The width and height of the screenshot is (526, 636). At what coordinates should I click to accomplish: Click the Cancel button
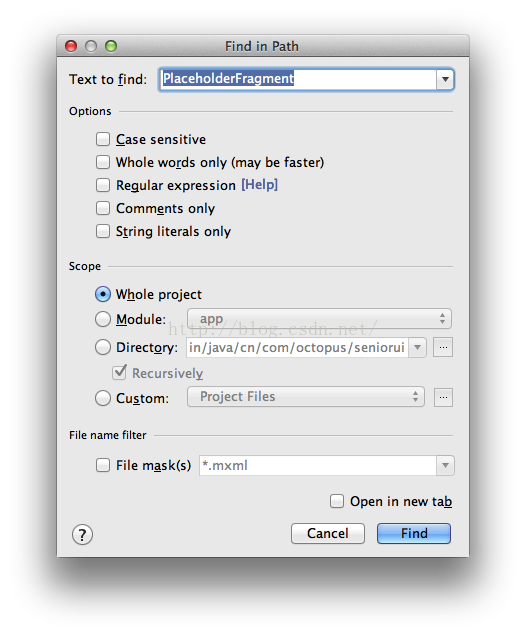click(x=328, y=533)
